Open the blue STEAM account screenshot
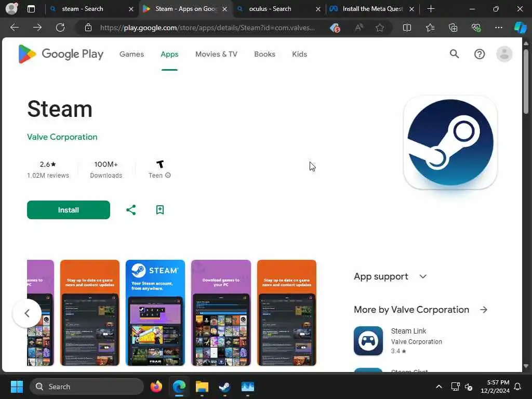The image size is (532, 399). 155,313
